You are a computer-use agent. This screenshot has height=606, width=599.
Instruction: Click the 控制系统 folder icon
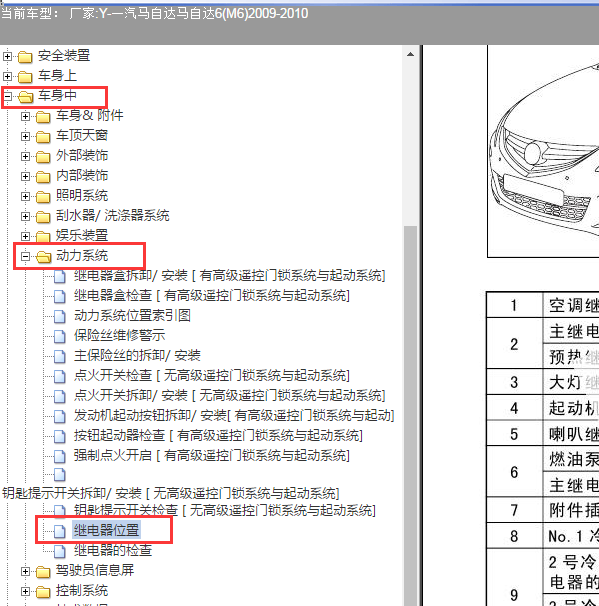point(43,592)
